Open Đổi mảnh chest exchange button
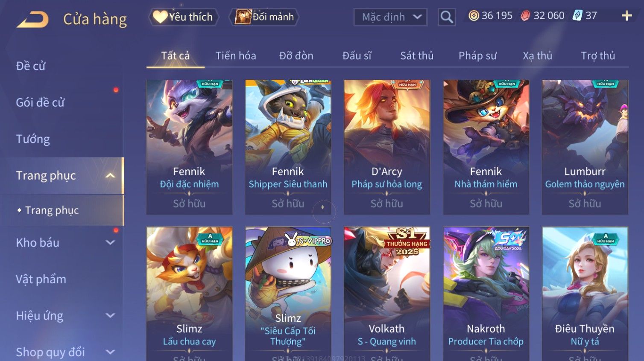The height and width of the screenshot is (361, 644). [x=264, y=17]
